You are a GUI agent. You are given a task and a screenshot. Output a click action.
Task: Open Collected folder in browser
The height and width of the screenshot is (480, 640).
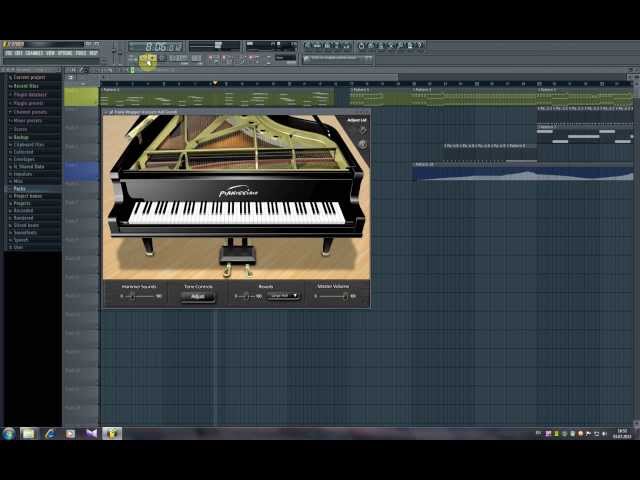[x=24, y=152]
